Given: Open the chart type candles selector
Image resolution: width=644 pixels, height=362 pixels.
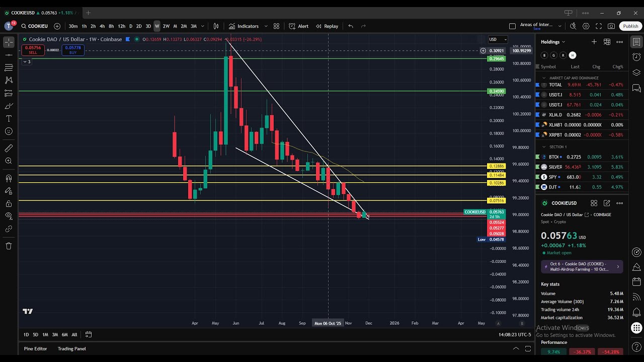Looking at the screenshot, I should [x=216, y=26].
